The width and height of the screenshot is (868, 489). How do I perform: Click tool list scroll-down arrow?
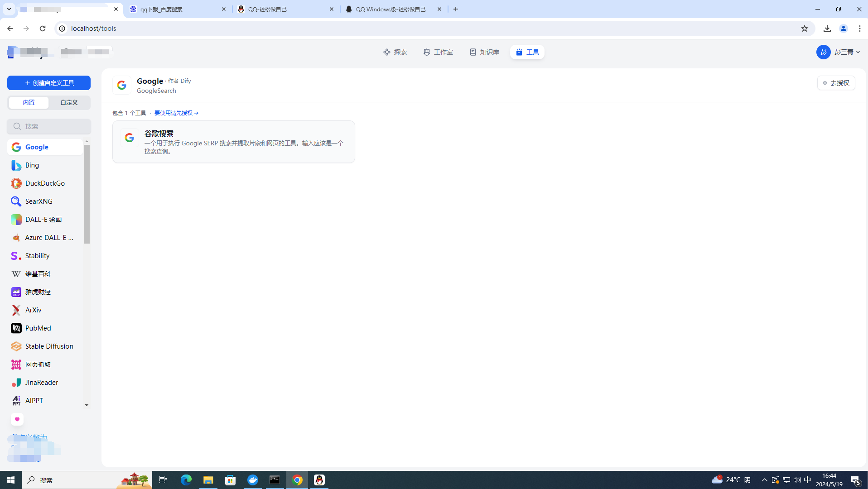click(87, 405)
